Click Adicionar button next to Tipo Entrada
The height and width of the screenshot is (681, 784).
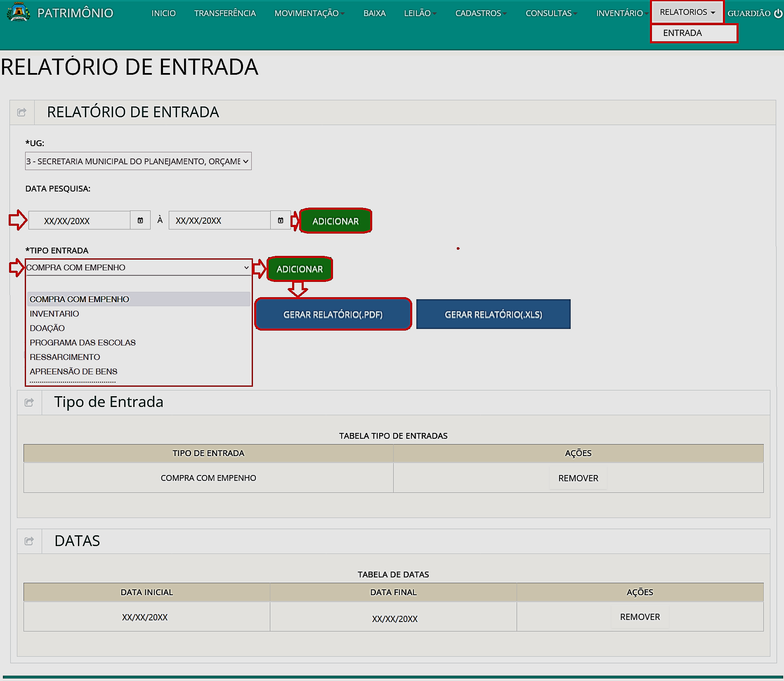[300, 269]
